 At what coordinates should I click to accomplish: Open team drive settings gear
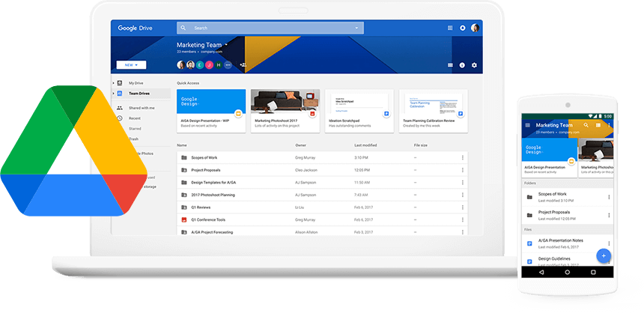click(x=474, y=65)
